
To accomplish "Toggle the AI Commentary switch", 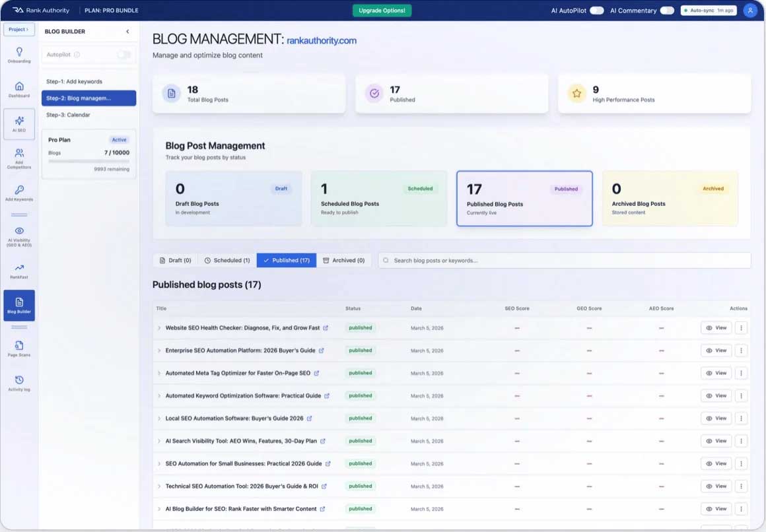I will coord(667,11).
